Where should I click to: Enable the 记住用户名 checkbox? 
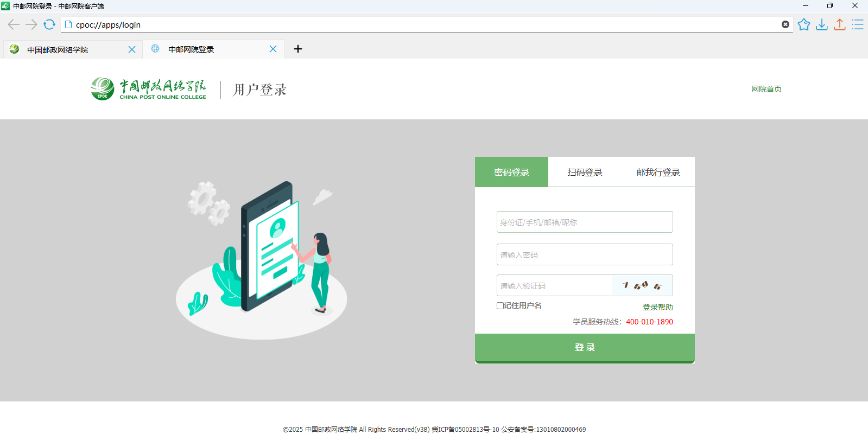tap(500, 305)
